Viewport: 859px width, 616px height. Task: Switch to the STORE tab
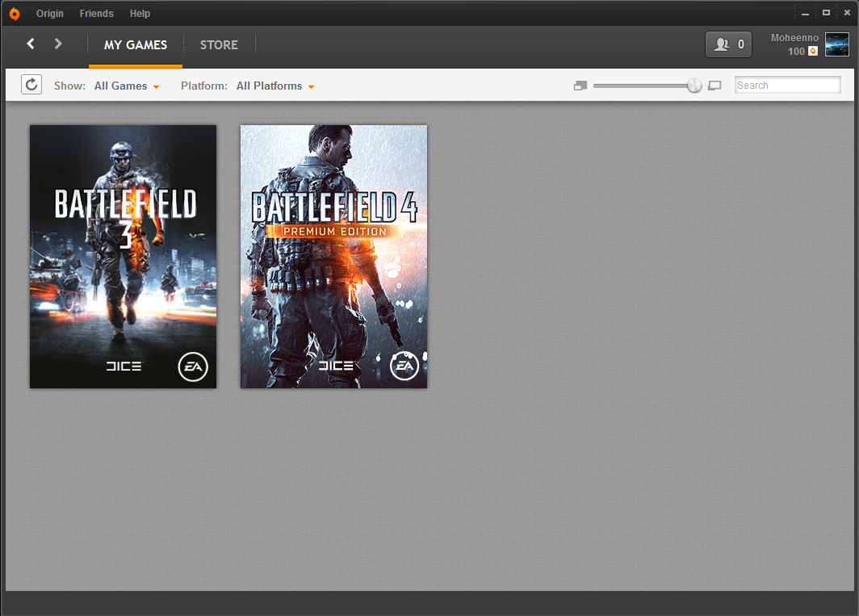[x=219, y=45]
